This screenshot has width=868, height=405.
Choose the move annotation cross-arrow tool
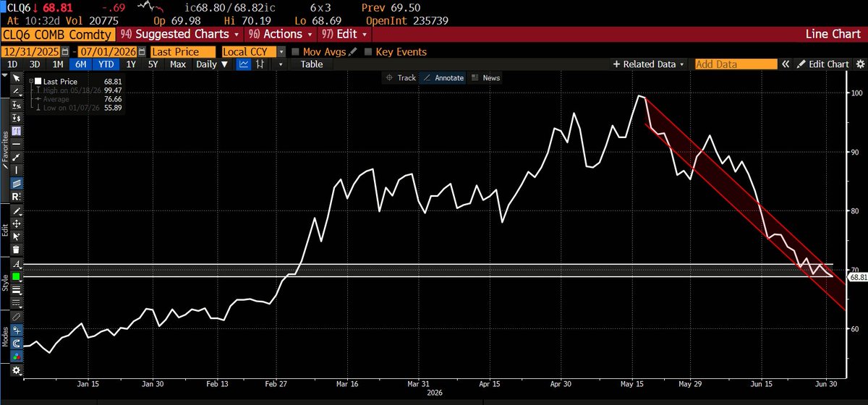(17, 223)
